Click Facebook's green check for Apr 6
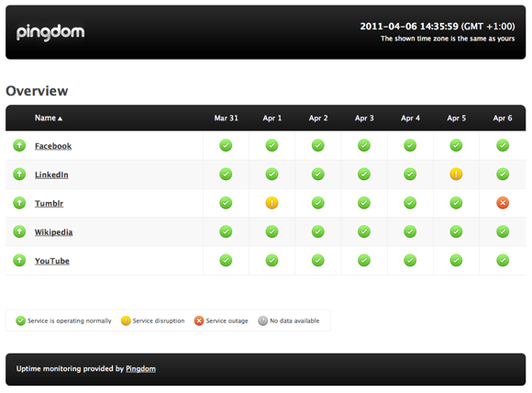 pyautogui.click(x=503, y=145)
